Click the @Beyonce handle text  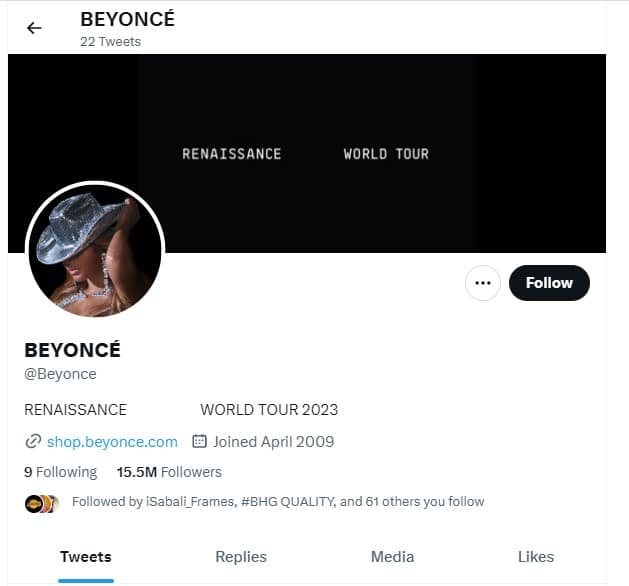pyautogui.click(x=60, y=374)
